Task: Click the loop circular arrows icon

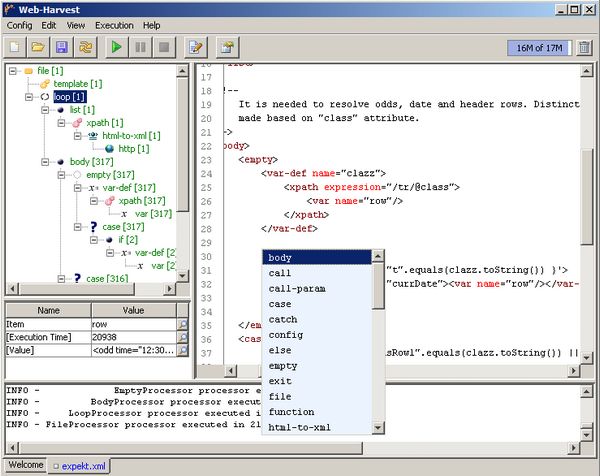Action: tap(45, 97)
